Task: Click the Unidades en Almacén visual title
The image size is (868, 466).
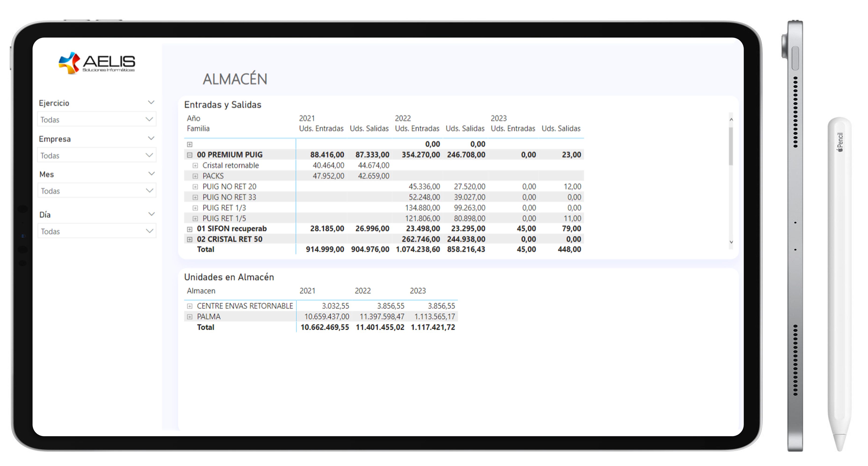Action: click(x=229, y=277)
